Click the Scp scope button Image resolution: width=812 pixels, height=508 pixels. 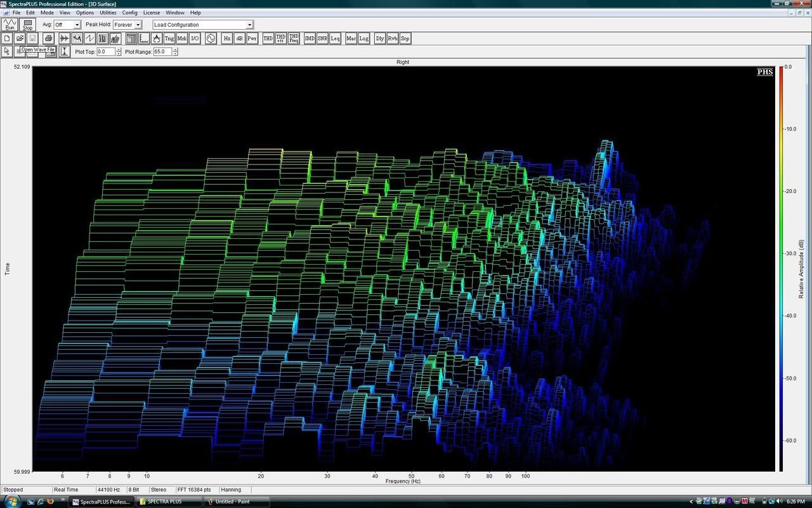(405, 39)
